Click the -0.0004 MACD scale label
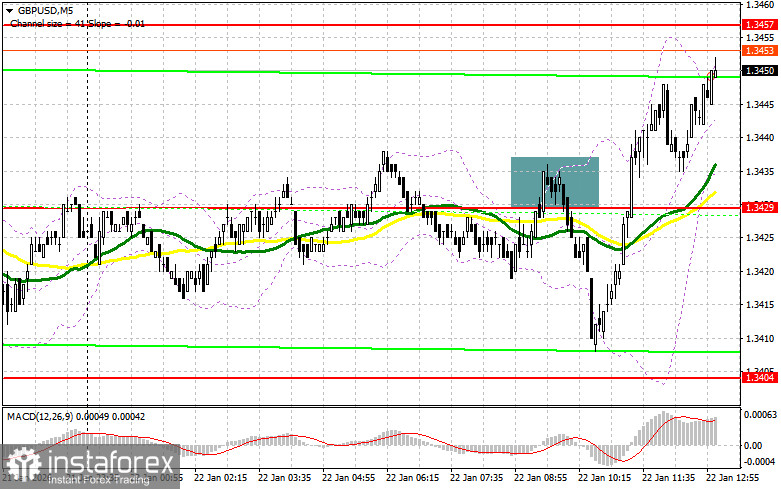This screenshot has width=781, height=489. [760, 462]
